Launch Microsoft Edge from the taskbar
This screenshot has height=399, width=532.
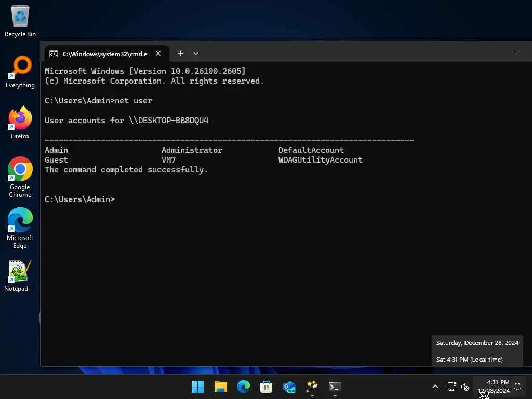pos(243,387)
